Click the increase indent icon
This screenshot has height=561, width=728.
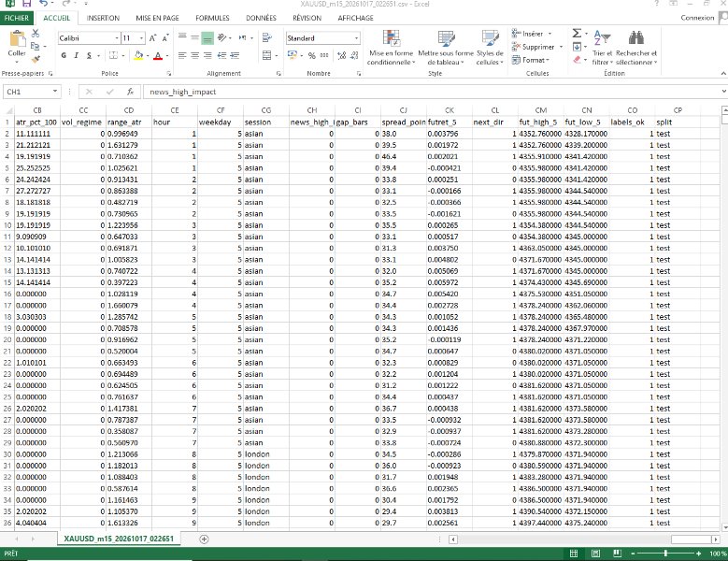235,55
